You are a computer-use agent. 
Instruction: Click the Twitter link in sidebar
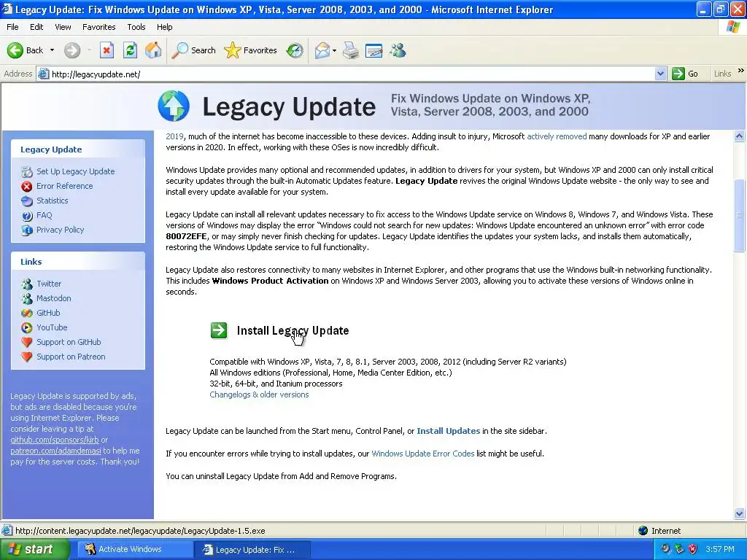(49, 284)
